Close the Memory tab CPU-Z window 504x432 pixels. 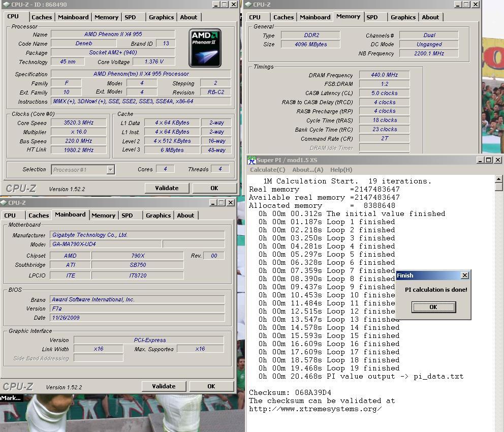click(x=476, y=5)
